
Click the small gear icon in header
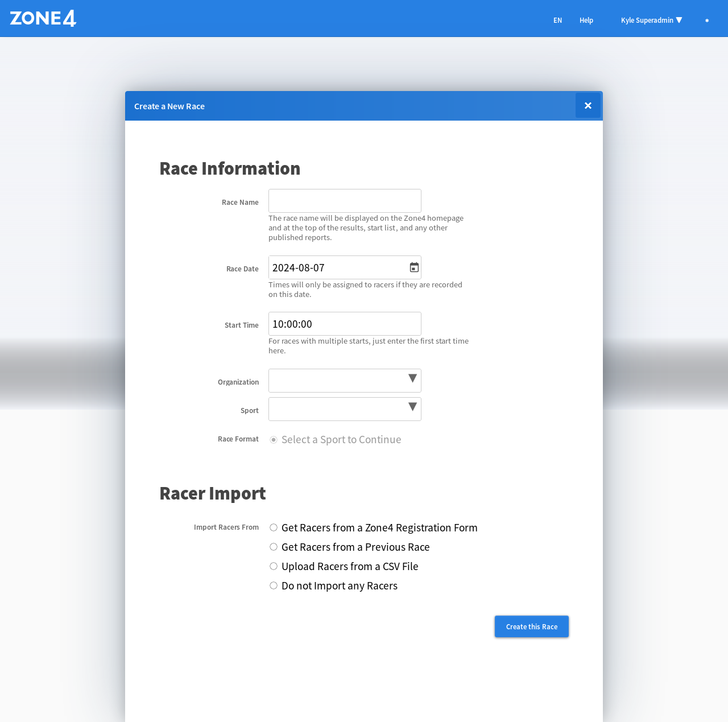pos(706,20)
